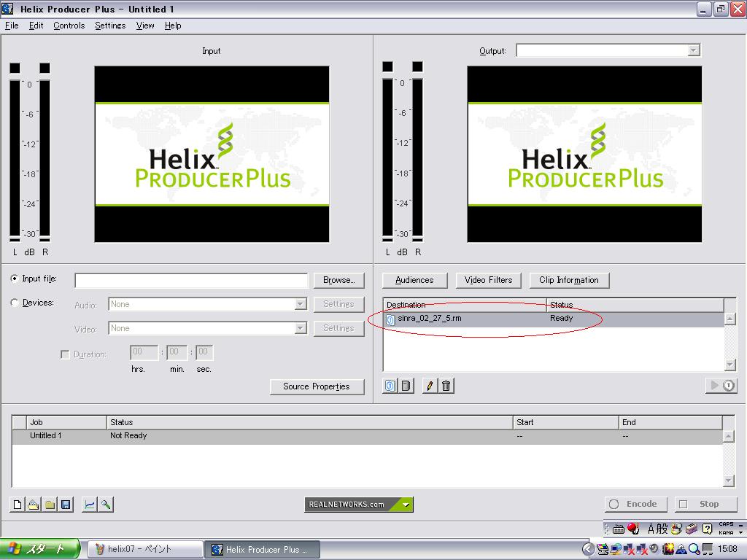Screen dimensions: 747x560
Task: Click the Duration hours field
Action: 144,352
